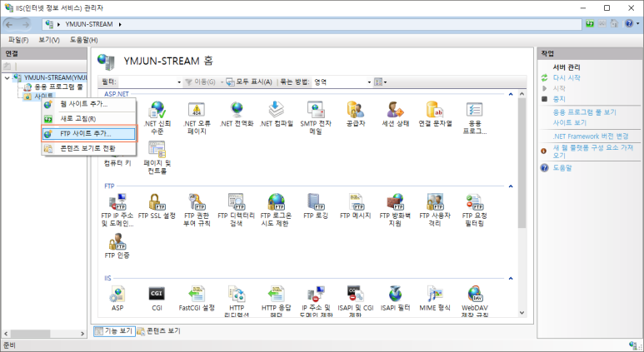This screenshot has width=644, height=352.
Task: Collapse the IIS group section
Action: click(511, 279)
